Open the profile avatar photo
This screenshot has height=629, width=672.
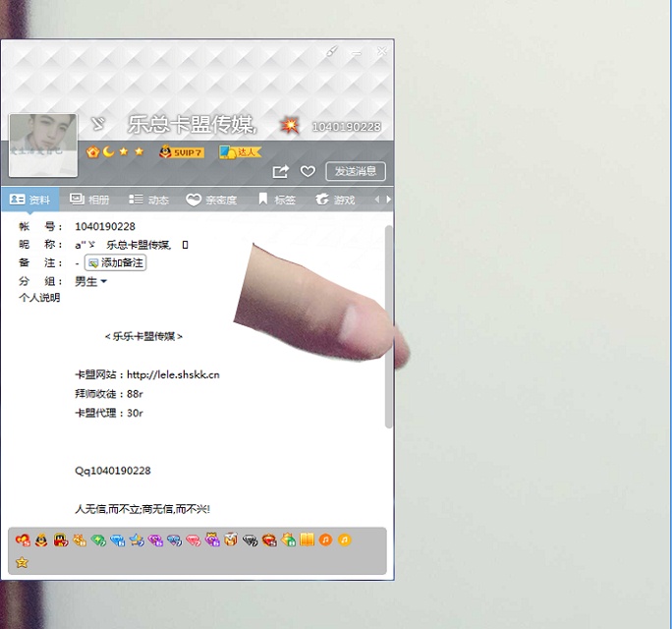pyautogui.click(x=43, y=144)
